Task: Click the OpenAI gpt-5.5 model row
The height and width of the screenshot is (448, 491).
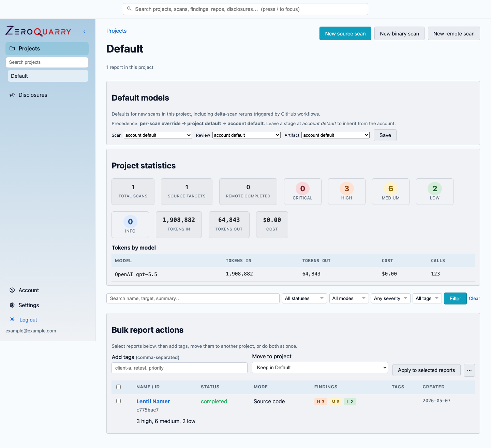Action: tap(293, 274)
